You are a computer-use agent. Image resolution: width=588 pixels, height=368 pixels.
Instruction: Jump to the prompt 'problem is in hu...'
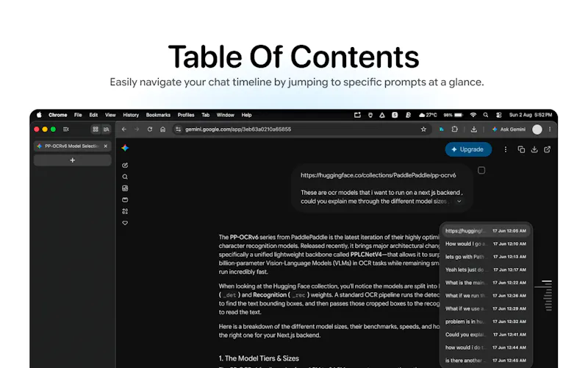(486, 322)
